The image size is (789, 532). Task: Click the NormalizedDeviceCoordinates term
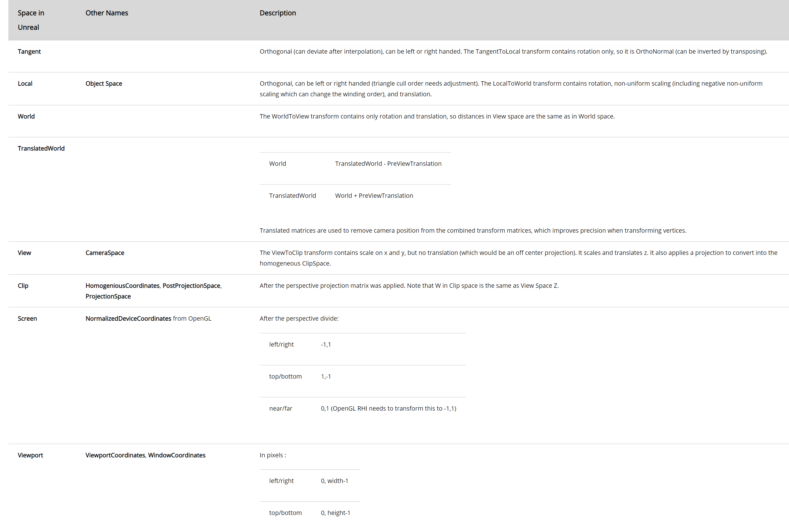pos(128,319)
